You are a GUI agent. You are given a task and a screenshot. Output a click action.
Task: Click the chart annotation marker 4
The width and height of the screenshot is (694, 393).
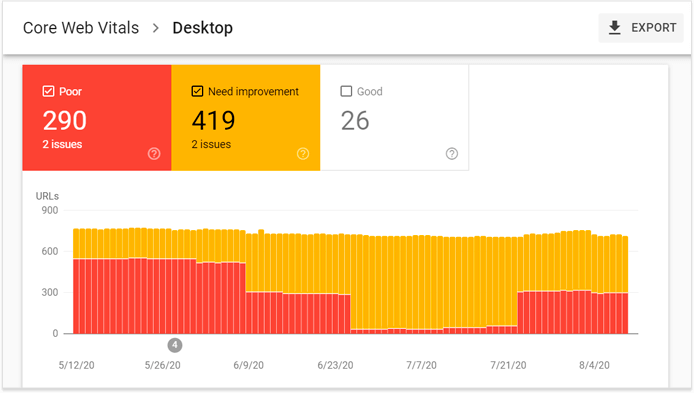point(175,345)
